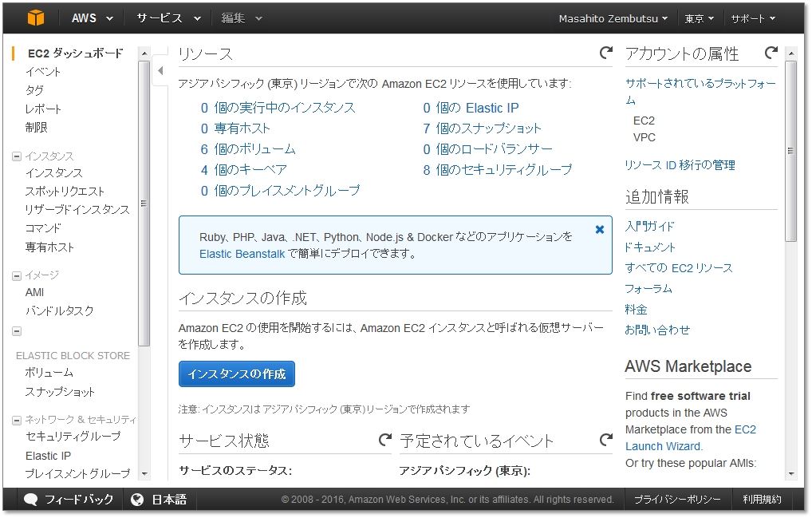The image size is (812, 518).
Task: Refresh the サービス状態 section
Action: pos(385,440)
